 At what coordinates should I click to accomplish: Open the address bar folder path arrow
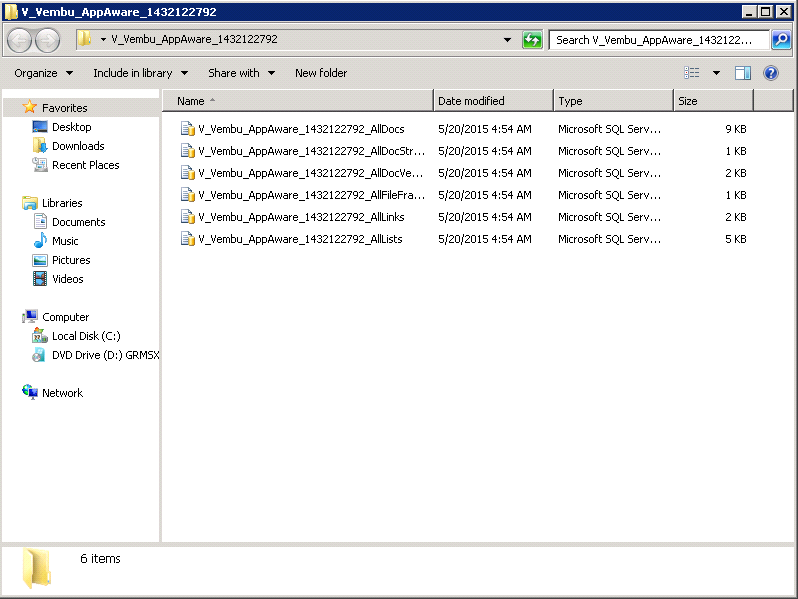pyautogui.click(x=103, y=40)
